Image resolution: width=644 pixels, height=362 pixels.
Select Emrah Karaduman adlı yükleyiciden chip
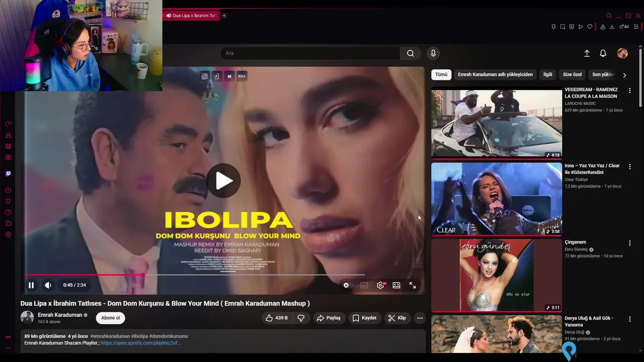click(x=495, y=74)
